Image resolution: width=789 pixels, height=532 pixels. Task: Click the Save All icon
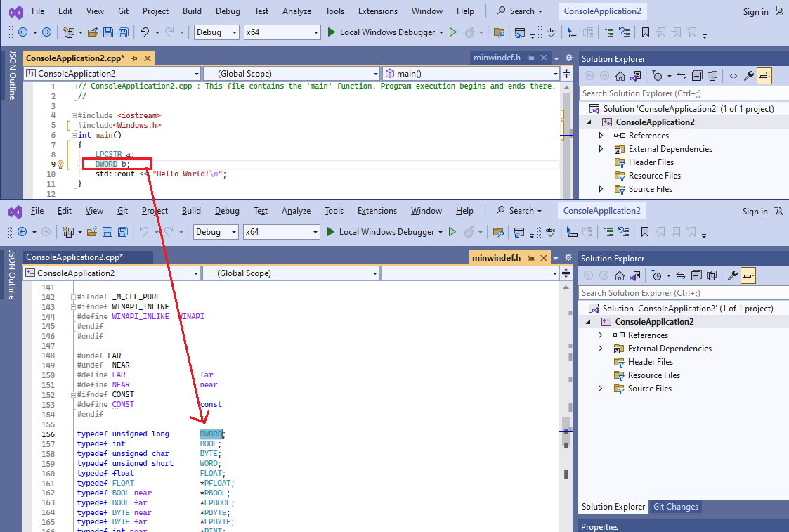click(x=122, y=32)
